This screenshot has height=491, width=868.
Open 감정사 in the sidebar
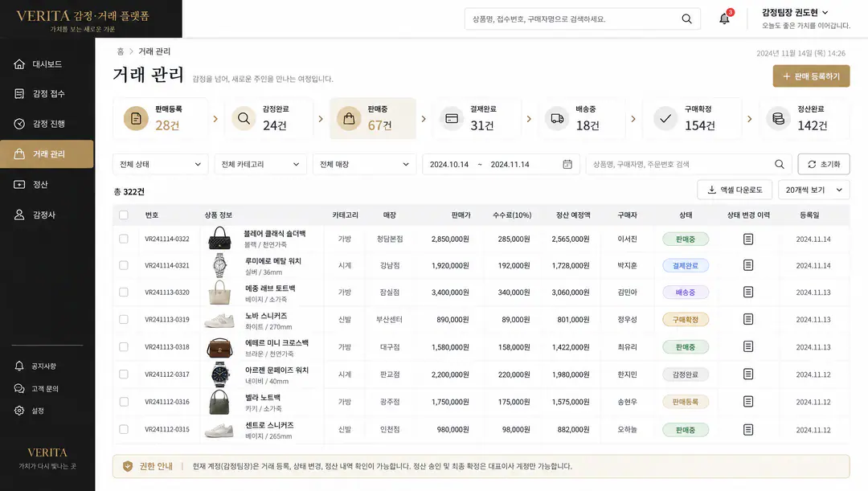[x=47, y=215]
